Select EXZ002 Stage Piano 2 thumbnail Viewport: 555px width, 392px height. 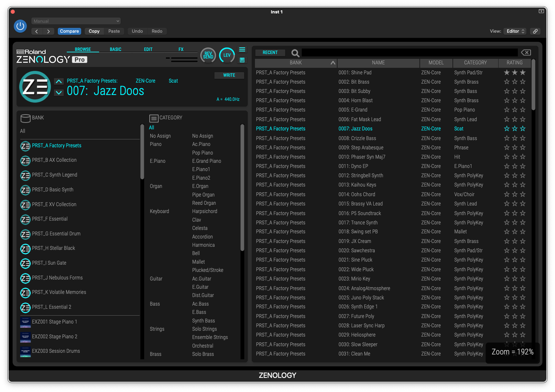[25, 337]
